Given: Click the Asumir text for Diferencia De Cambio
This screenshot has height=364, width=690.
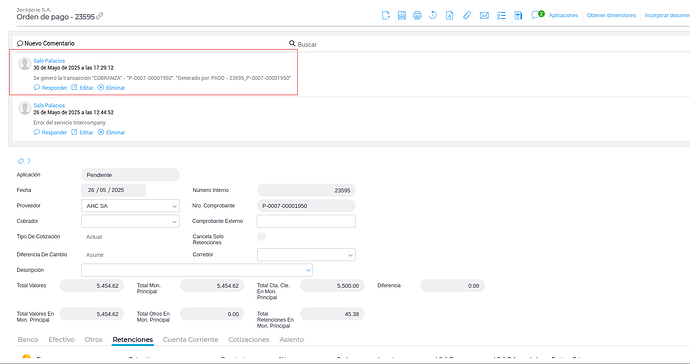Looking at the screenshot, I should [95, 255].
